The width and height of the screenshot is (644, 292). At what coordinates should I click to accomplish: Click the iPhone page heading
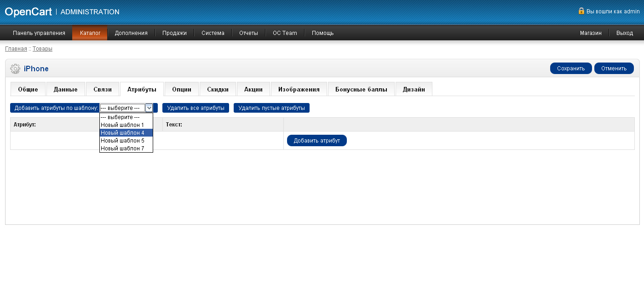pos(36,69)
